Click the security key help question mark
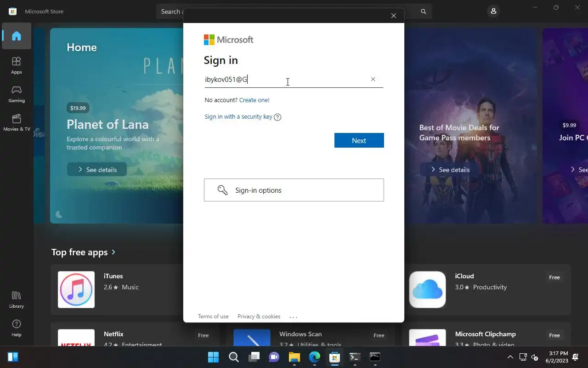This screenshot has height=368, width=588. (277, 117)
